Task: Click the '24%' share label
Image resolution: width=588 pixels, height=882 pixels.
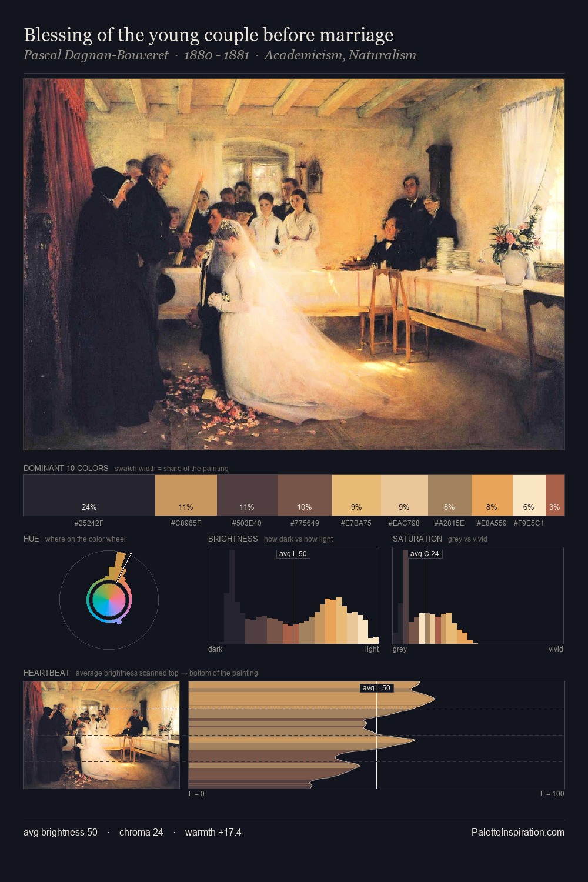Action: point(89,507)
